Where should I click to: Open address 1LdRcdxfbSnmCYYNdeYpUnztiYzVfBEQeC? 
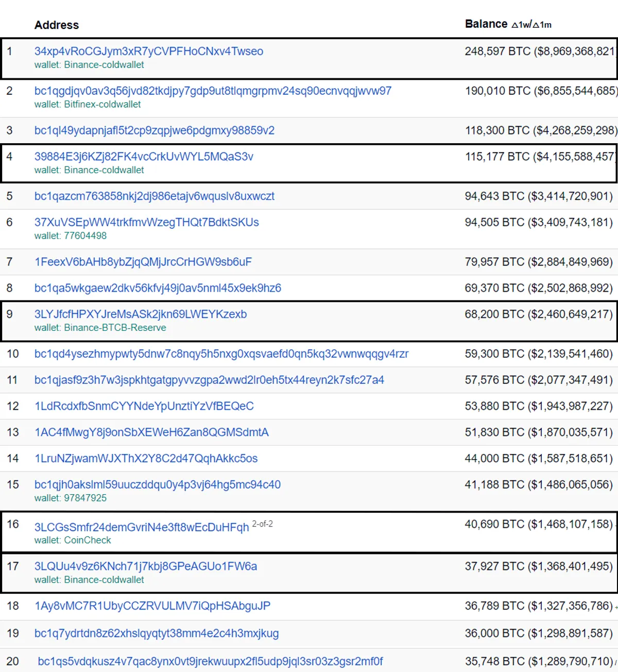pos(144,407)
